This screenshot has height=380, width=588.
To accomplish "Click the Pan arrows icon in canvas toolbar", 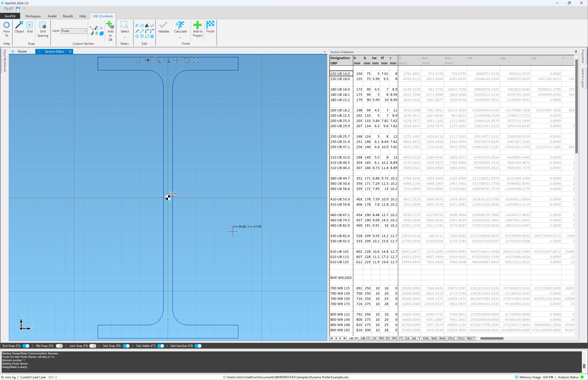I will coord(177,60).
